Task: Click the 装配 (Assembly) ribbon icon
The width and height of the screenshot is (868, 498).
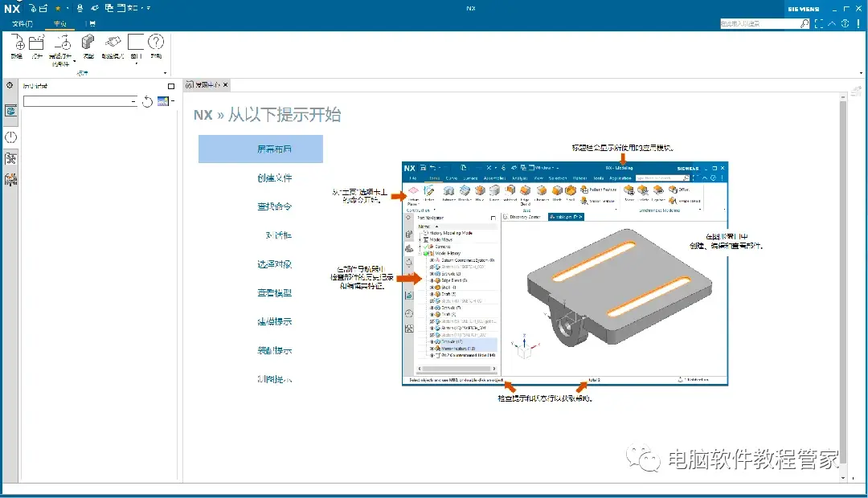Action: (88, 42)
